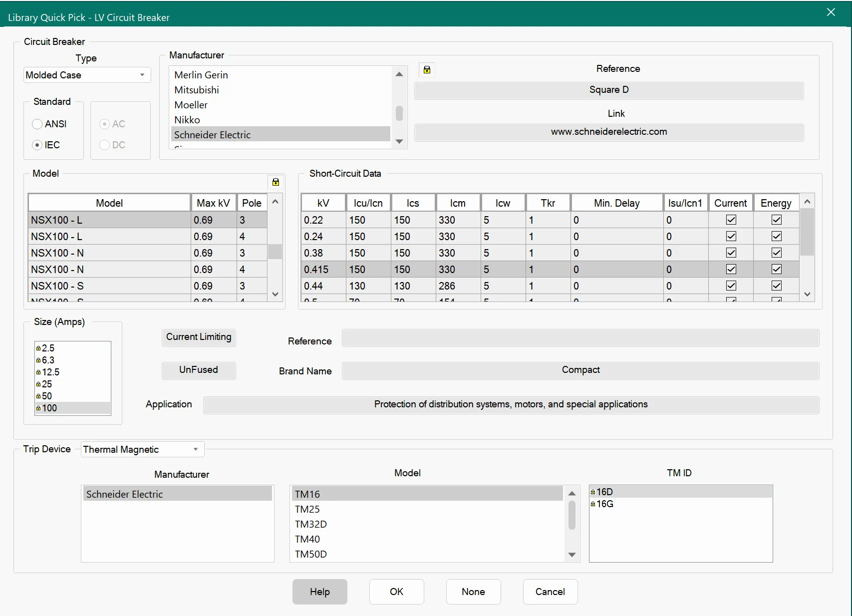Choose the locked 16G TM ID
852x616 pixels.
click(605, 504)
